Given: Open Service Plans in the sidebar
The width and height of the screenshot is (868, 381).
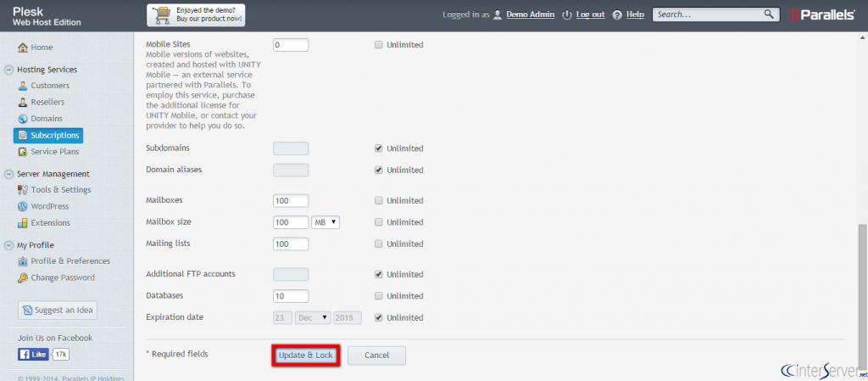Looking at the screenshot, I should [x=55, y=152].
